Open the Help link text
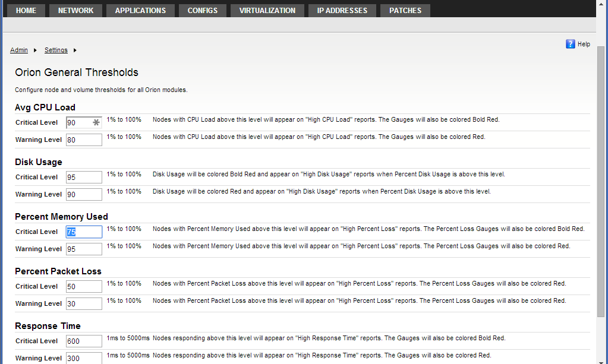 click(584, 44)
